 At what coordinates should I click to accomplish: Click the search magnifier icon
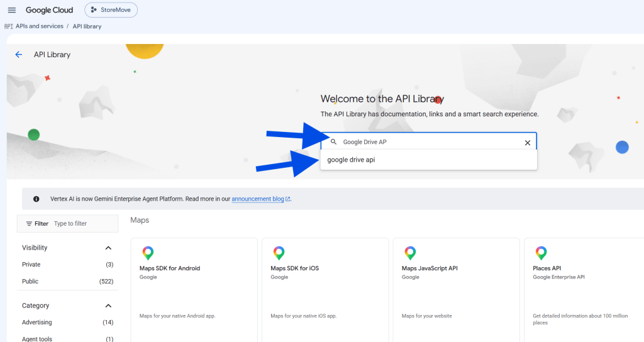point(334,141)
